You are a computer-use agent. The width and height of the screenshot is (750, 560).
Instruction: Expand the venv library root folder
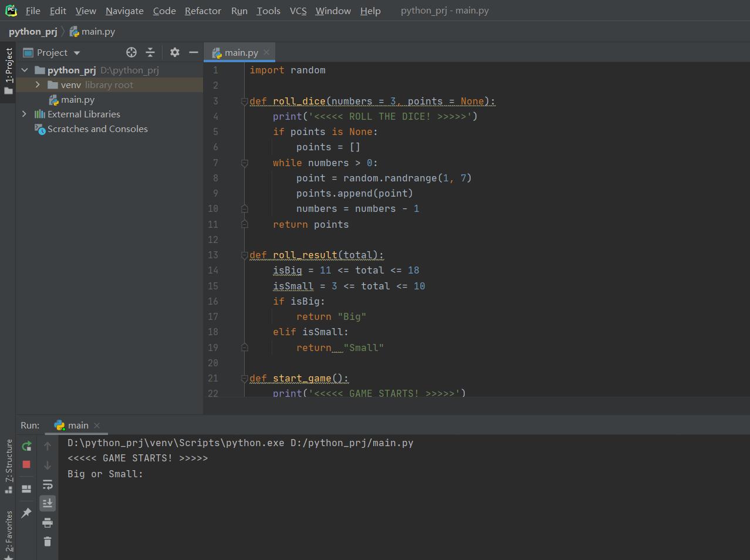click(38, 85)
